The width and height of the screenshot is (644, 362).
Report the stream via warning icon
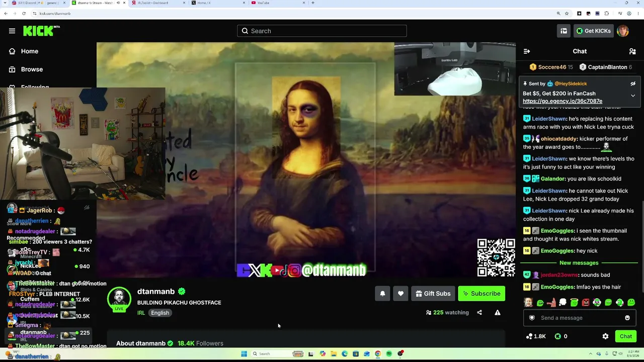click(x=498, y=313)
